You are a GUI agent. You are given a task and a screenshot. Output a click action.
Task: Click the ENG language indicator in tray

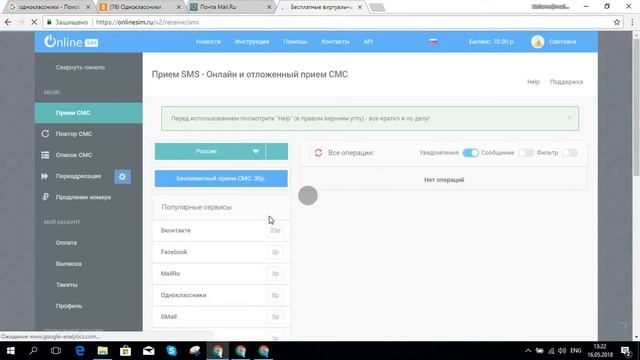576,351
